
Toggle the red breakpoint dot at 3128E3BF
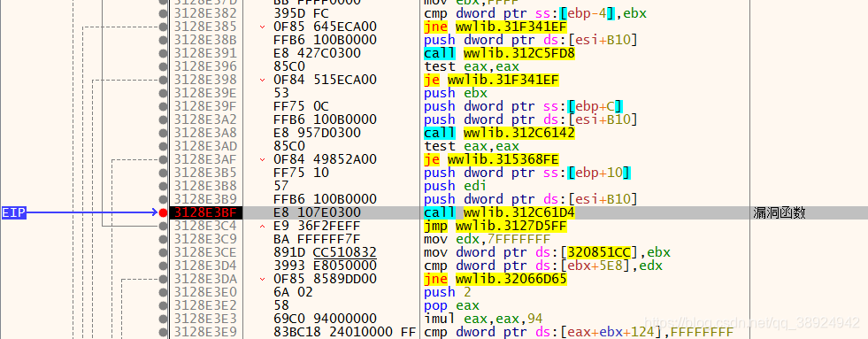(x=163, y=212)
